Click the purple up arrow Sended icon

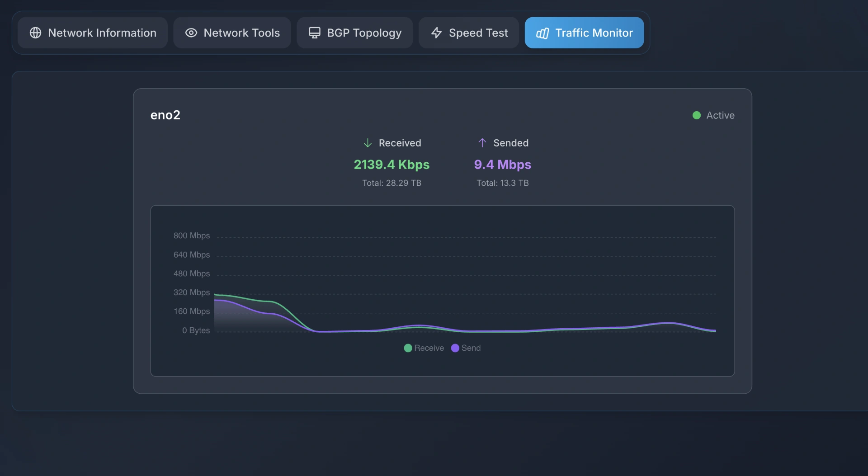(482, 143)
